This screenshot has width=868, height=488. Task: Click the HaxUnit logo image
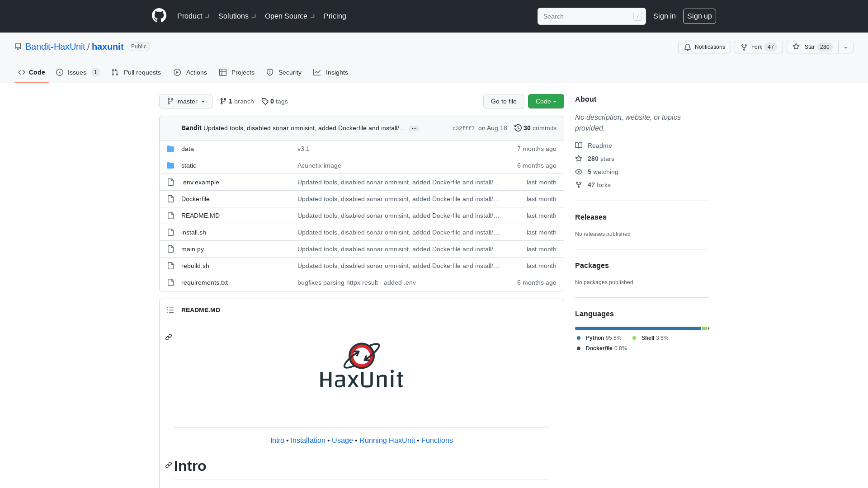coord(362,365)
